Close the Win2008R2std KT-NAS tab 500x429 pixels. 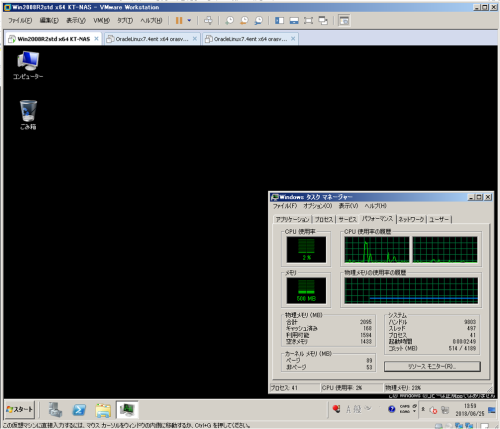(x=96, y=39)
